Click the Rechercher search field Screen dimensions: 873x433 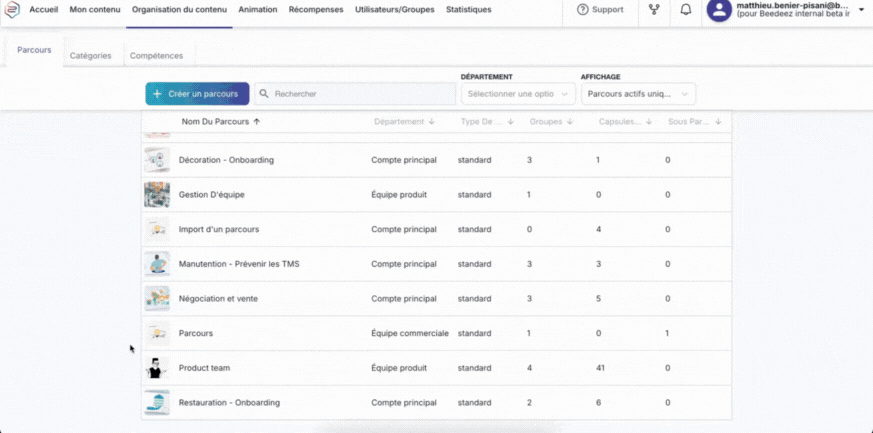(355, 94)
